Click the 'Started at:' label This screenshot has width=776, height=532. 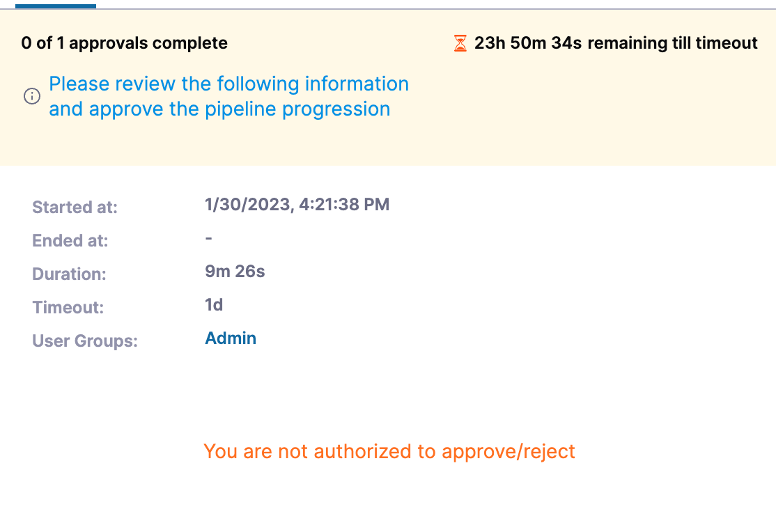[75, 208]
